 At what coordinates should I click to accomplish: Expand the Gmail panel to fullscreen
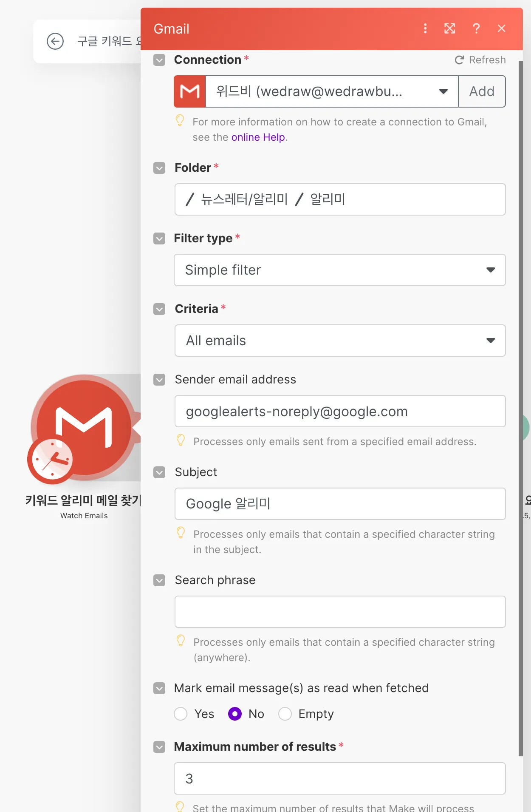[450, 28]
